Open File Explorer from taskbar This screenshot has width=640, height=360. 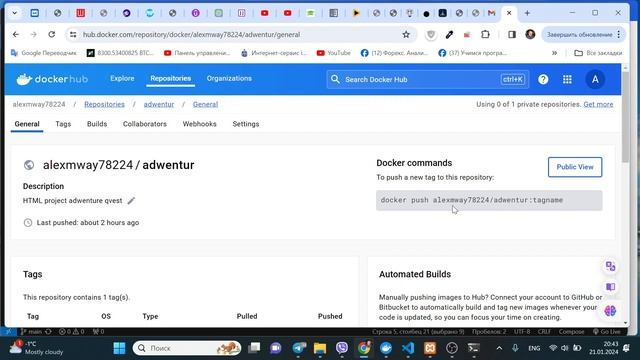(x=320, y=348)
